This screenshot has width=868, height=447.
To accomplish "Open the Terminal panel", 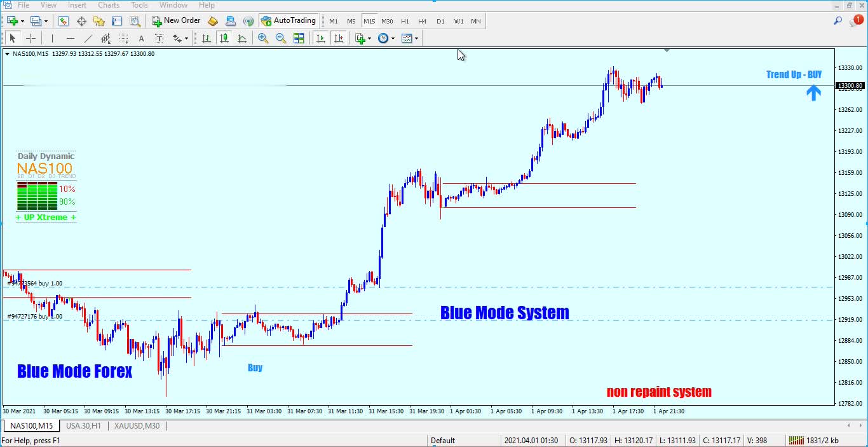I will (x=117, y=21).
